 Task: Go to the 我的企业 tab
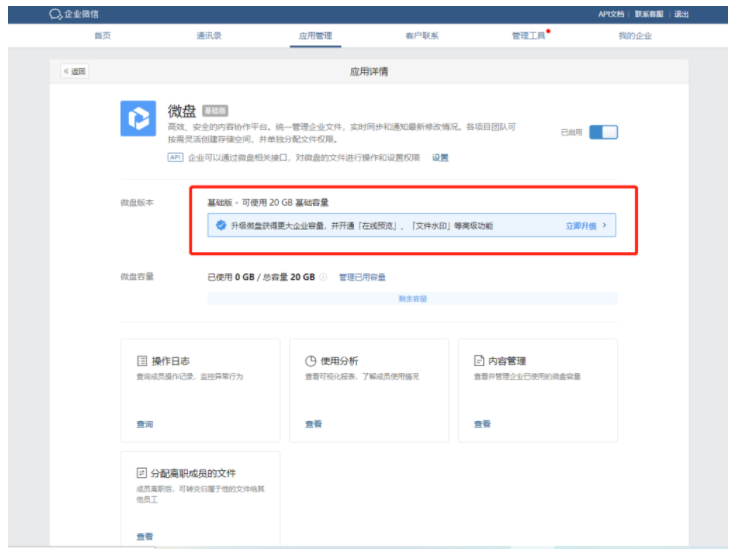click(635, 36)
